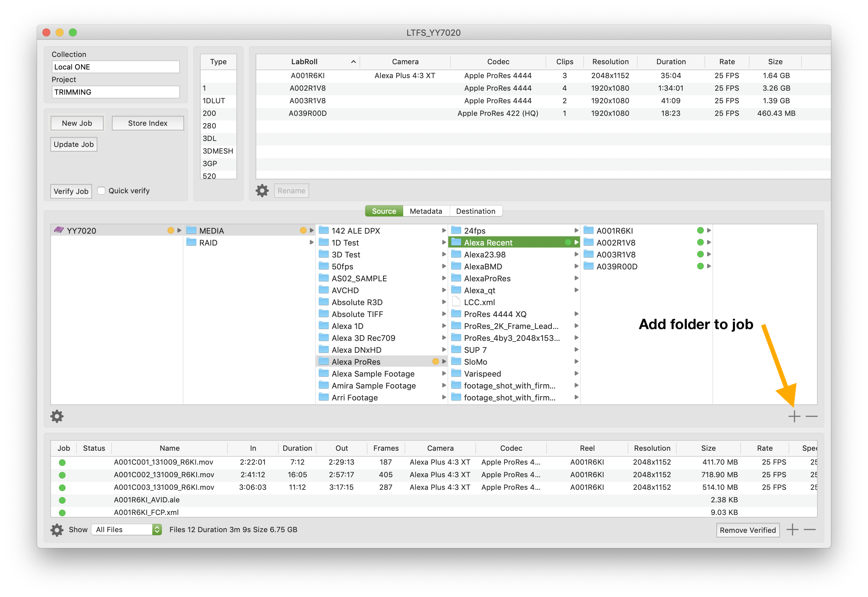This screenshot has width=868, height=597.
Task: Click green status dot for A001C001_131009_R6KI.mov
Action: tap(62, 462)
